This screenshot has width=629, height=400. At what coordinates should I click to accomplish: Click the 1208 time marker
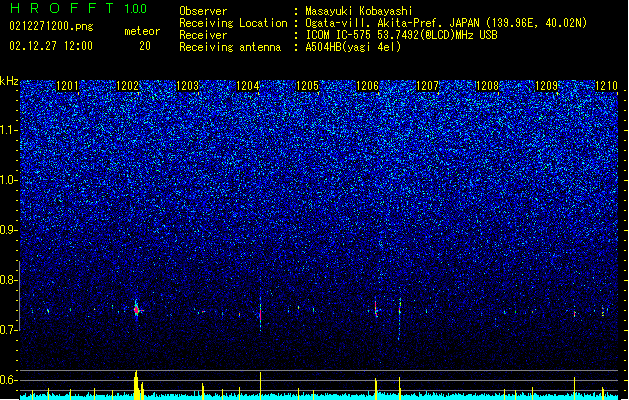point(487,86)
